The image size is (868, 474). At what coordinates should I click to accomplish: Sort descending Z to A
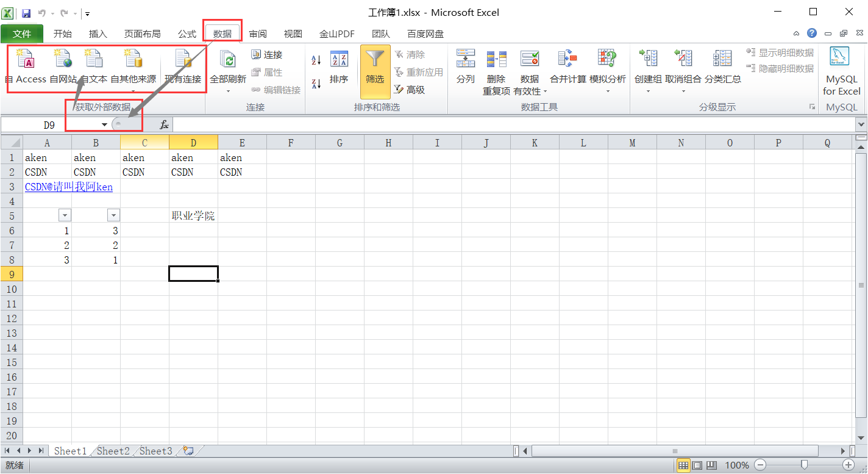pyautogui.click(x=316, y=84)
